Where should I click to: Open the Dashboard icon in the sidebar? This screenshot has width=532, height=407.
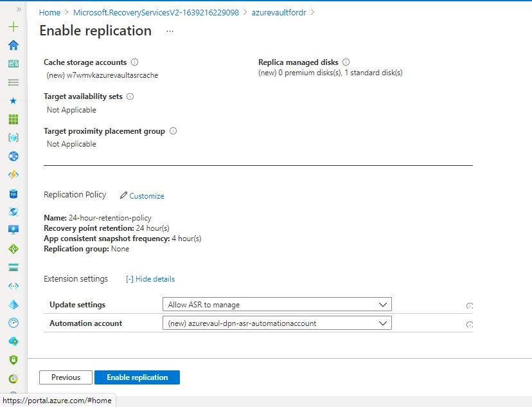tap(12, 64)
